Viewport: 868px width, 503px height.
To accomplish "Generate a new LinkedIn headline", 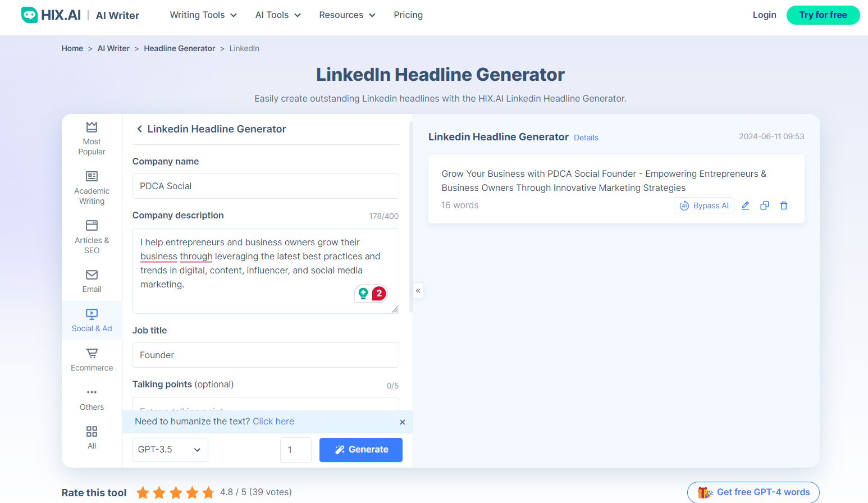I will [360, 450].
